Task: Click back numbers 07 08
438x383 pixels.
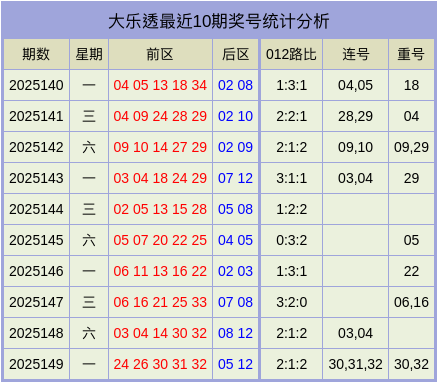Action: (x=235, y=302)
